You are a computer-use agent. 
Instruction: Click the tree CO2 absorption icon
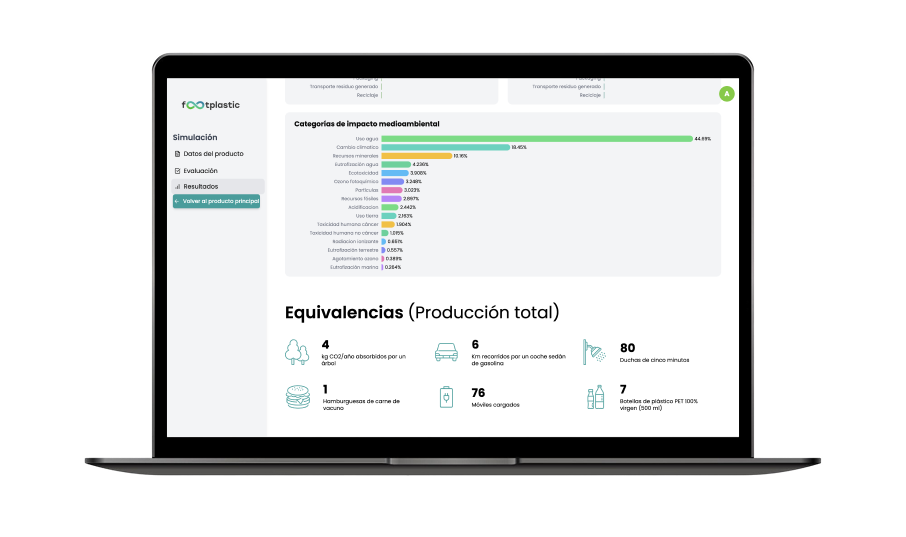point(297,351)
